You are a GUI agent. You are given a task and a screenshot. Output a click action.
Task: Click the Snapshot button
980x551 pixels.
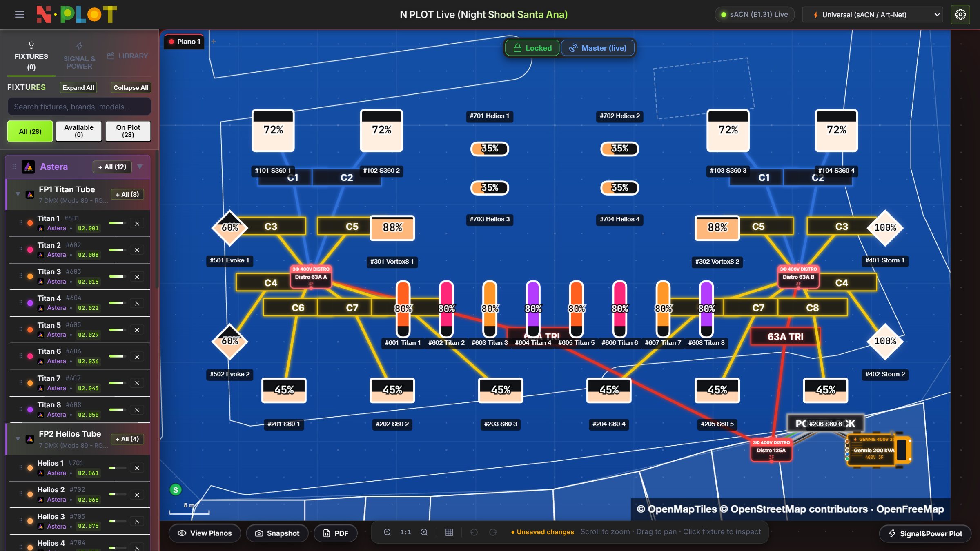coord(277,533)
